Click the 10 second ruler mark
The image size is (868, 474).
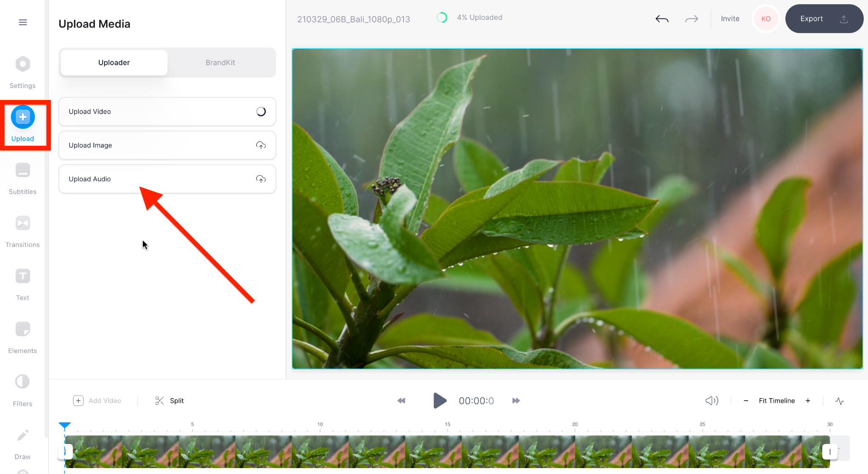pyautogui.click(x=320, y=424)
